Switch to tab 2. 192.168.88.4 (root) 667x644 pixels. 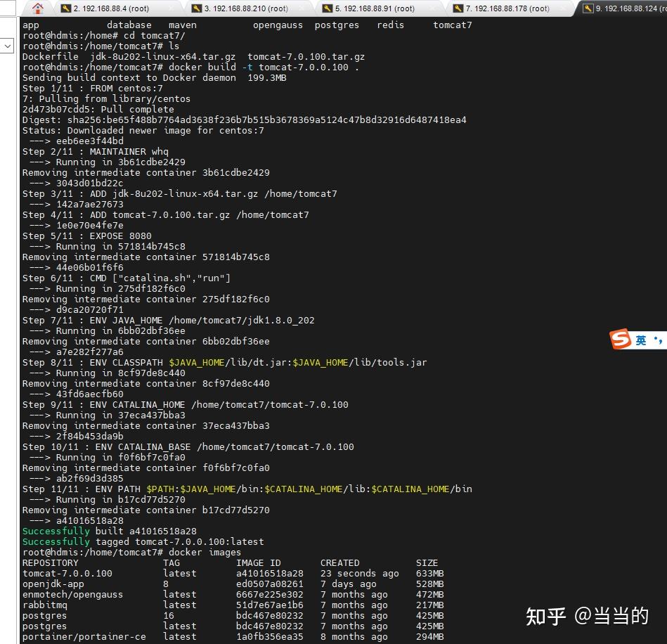112,8
